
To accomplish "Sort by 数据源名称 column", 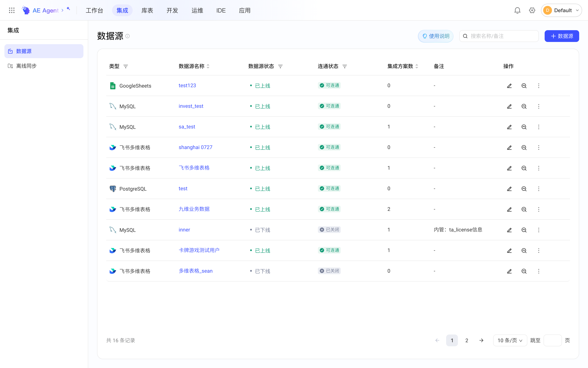I will 208,66.
